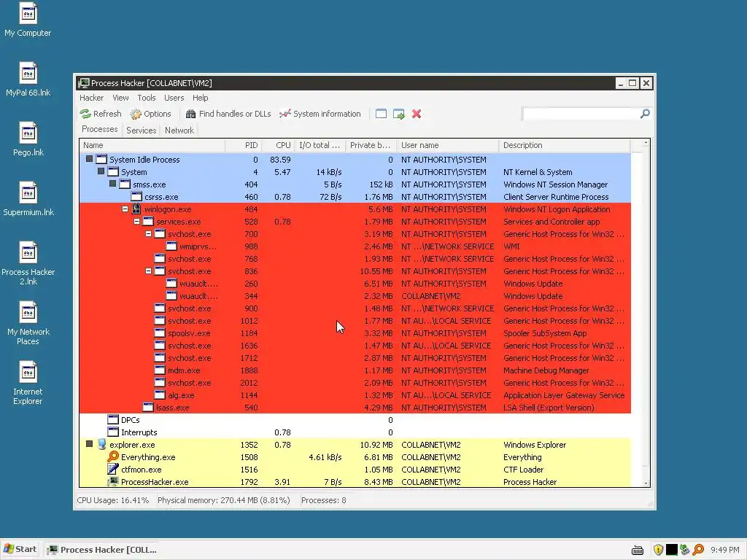Click the process list scroll-down arrow
Screen dimensions: 747x560
tap(646, 483)
